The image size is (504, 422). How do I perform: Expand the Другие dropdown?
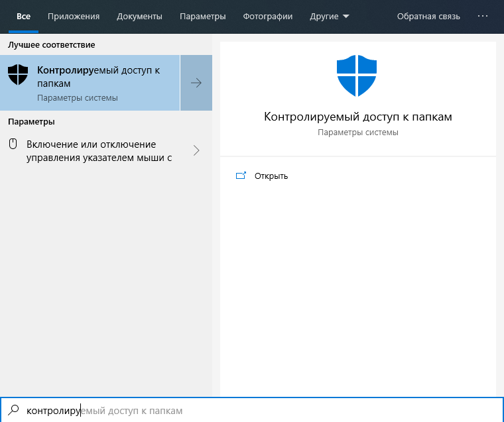pos(329,17)
